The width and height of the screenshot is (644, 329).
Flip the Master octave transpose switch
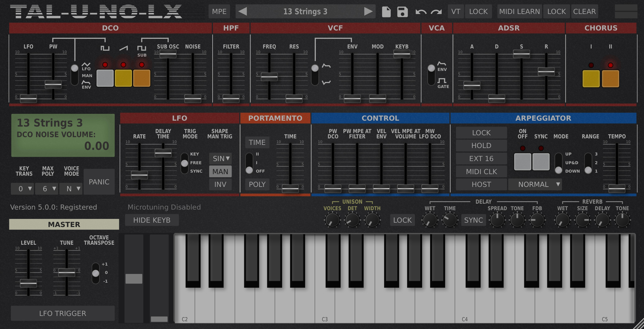[96, 273]
